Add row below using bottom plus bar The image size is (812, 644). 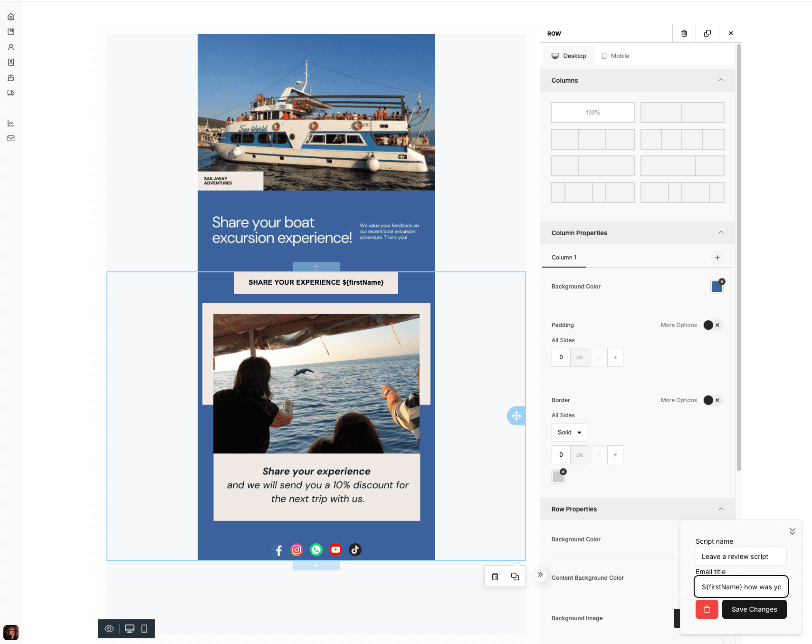[x=316, y=566]
